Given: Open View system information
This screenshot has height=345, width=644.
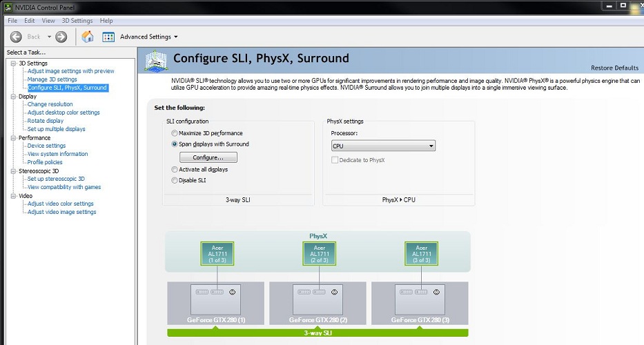Looking at the screenshot, I should (x=57, y=154).
